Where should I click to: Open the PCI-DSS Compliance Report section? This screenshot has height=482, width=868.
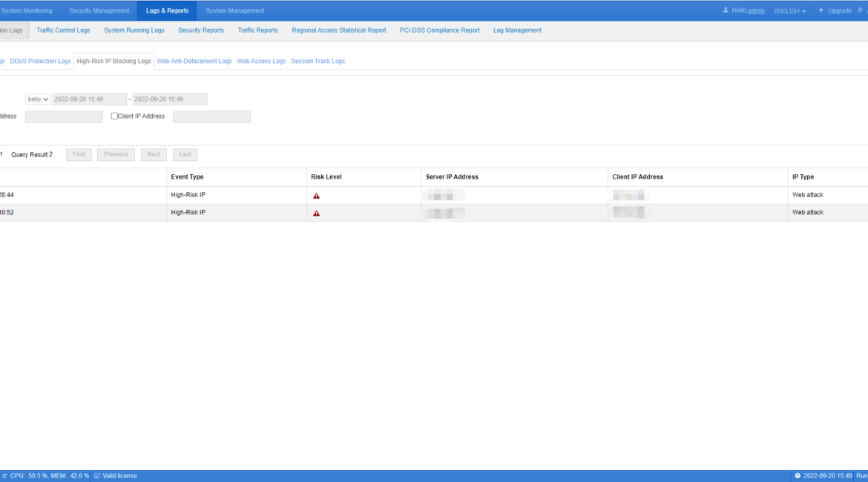(439, 30)
